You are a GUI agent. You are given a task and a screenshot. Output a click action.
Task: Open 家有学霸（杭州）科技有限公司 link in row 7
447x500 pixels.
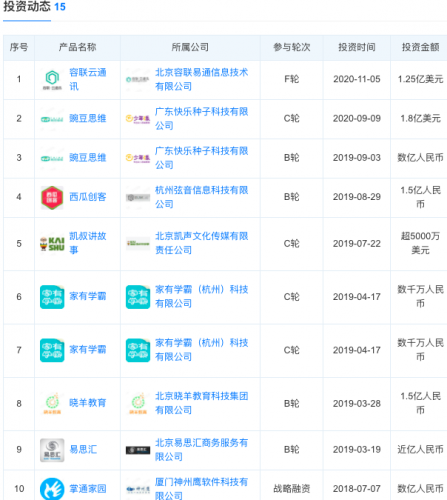[201, 350]
